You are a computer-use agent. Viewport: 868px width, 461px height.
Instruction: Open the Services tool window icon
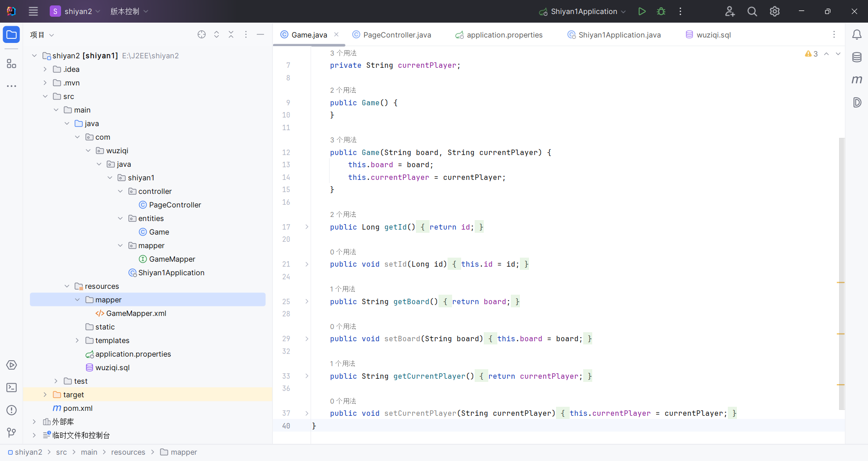pos(11,365)
